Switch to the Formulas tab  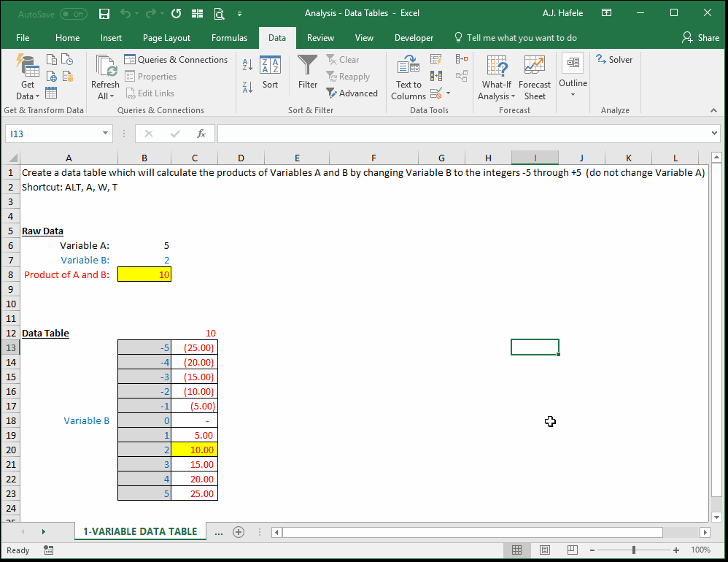pyautogui.click(x=229, y=38)
